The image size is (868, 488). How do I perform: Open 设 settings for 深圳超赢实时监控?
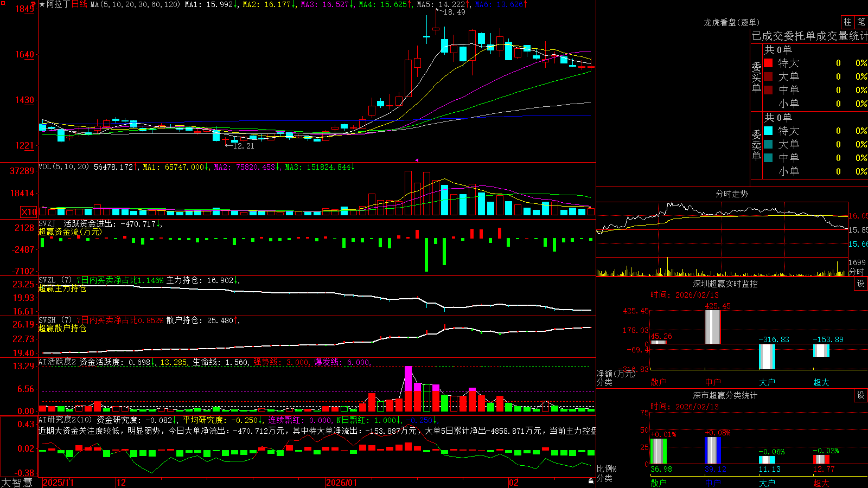pos(861,284)
